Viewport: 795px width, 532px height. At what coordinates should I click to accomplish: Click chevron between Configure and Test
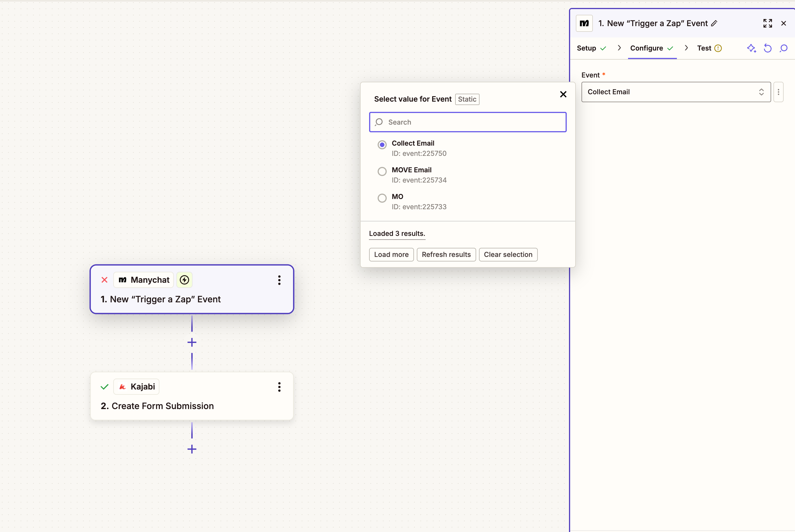[x=686, y=48]
